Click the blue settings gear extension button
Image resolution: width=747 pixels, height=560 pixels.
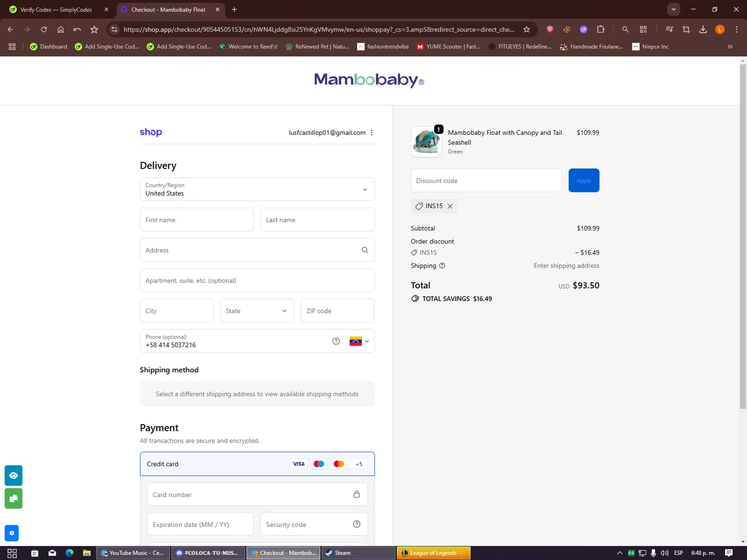click(x=11, y=533)
